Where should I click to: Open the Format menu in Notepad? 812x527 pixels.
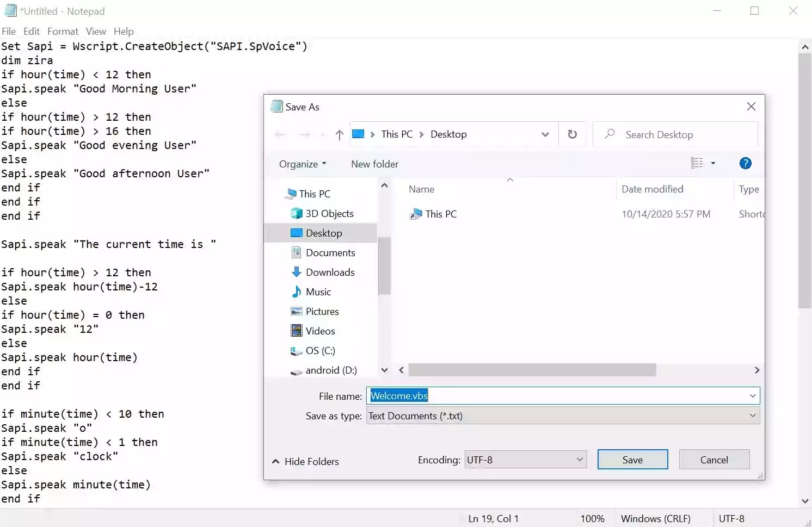[x=63, y=31]
